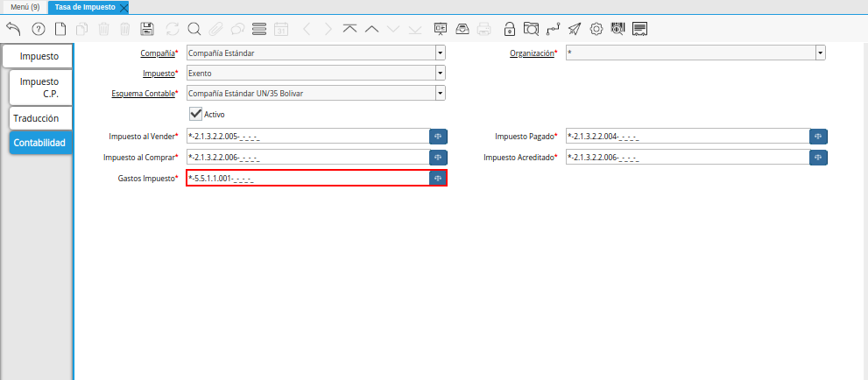Open account picker for Gastos Impuesto
This screenshot has height=380, width=868.
(438, 178)
